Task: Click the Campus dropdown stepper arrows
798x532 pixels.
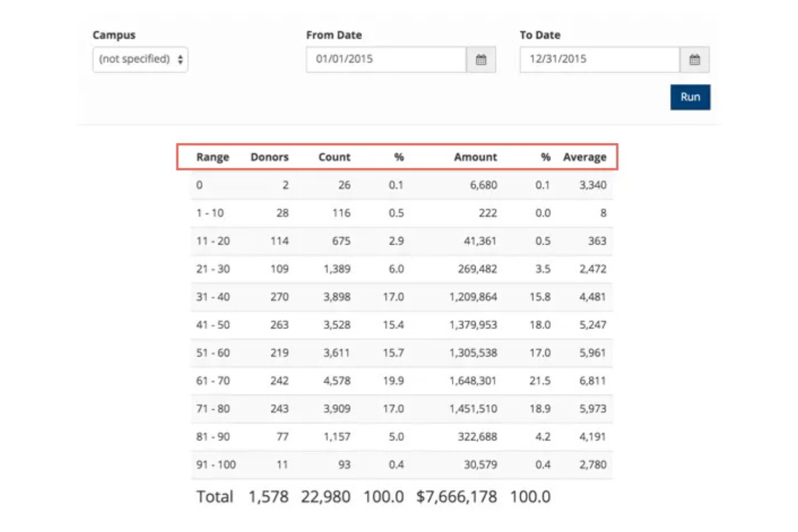Action: pyautogui.click(x=180, y=60)
